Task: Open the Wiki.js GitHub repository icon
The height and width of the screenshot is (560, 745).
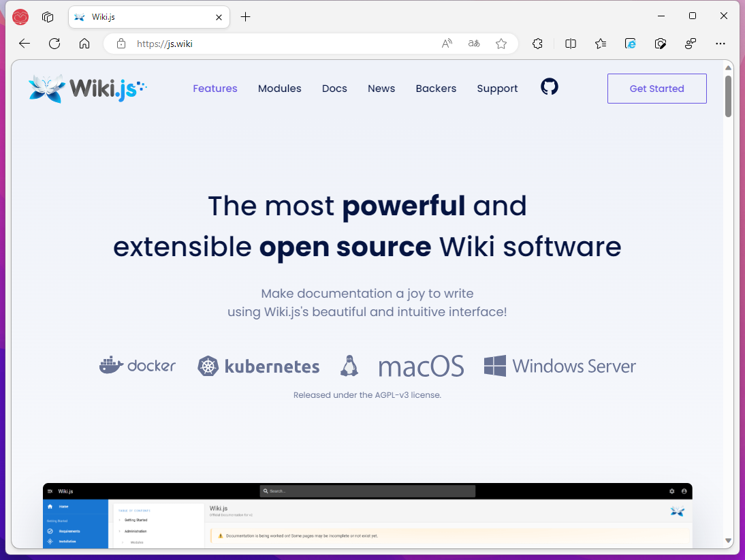Action: (549, 87)
